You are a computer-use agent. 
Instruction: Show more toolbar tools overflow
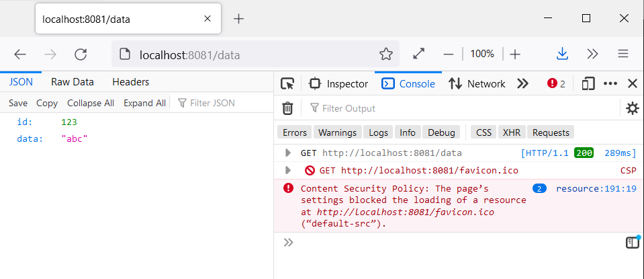(592, 54)
